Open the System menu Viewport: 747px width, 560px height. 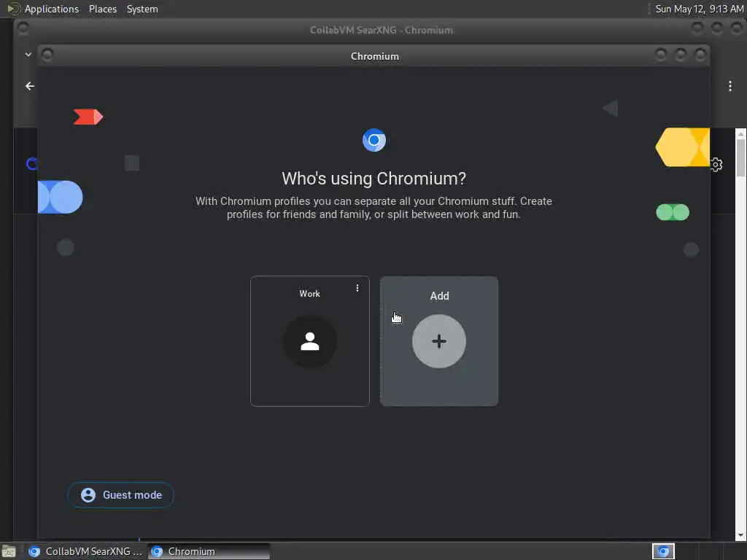[142, 9]
